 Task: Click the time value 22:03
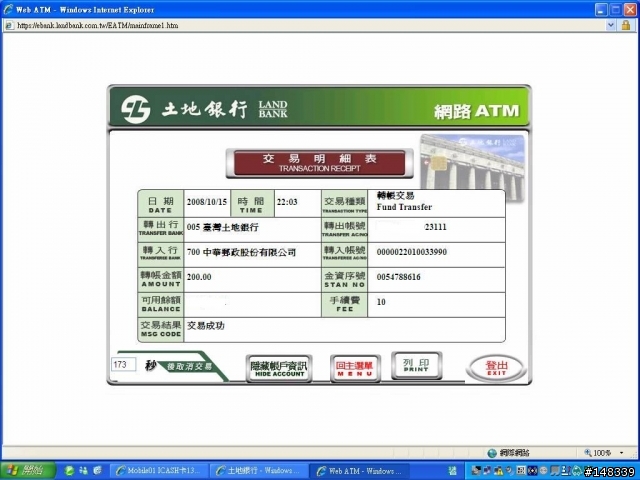point(287,202)
